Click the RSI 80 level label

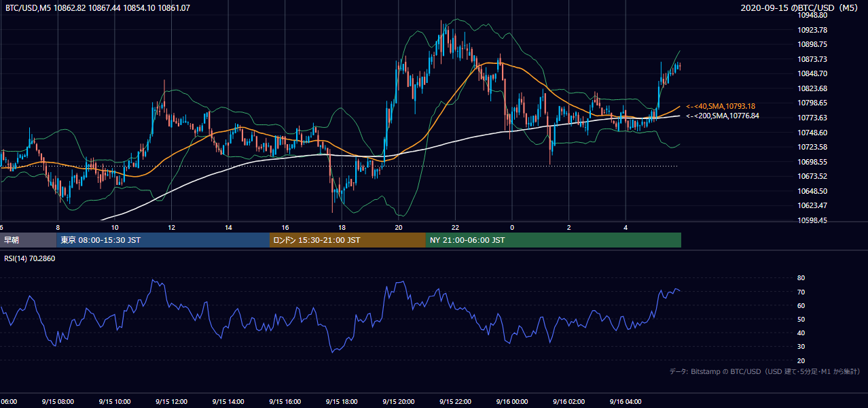[801, 278]
